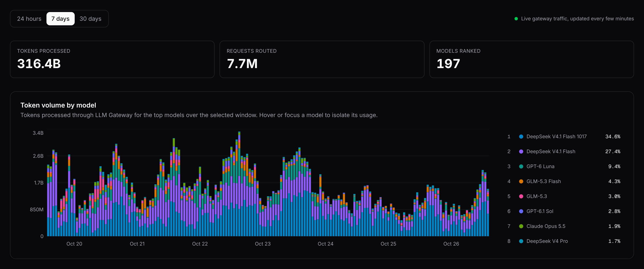Click the GPT-6.1 Sol legend label

click(540, 212)
